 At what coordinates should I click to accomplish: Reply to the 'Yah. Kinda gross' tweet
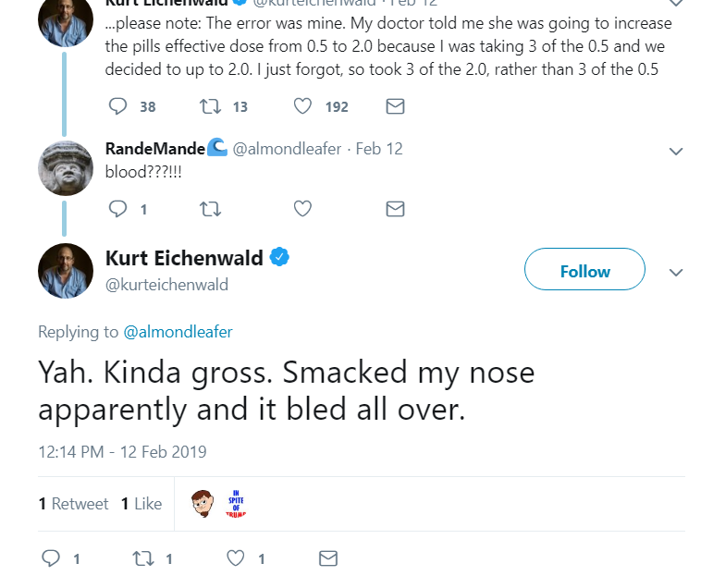coord(51,558)
